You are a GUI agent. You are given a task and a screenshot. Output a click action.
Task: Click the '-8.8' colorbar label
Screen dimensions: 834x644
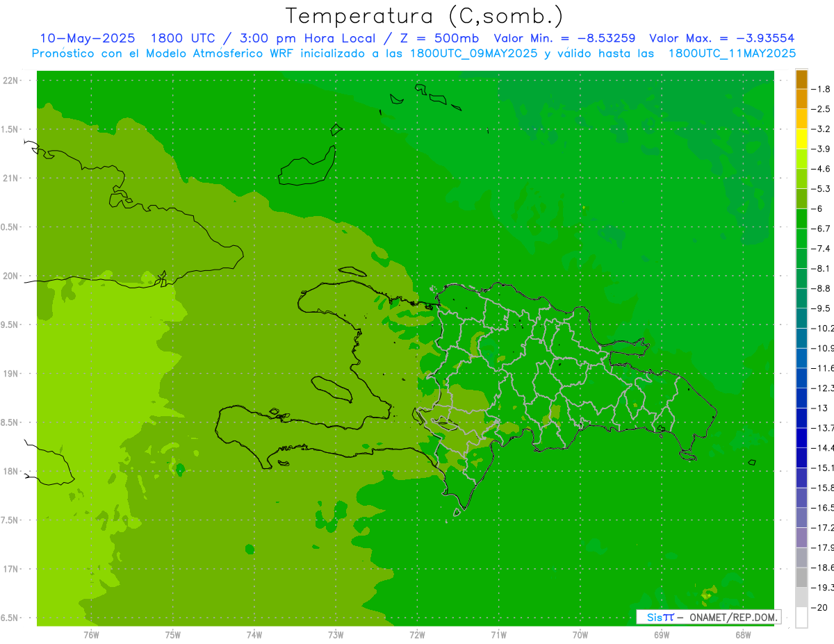821,288
